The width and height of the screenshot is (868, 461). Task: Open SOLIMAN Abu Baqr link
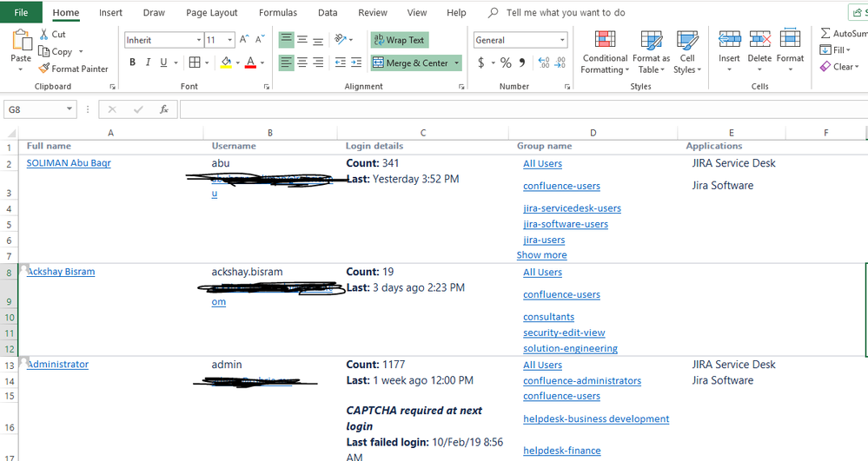(x=69, y=162)
